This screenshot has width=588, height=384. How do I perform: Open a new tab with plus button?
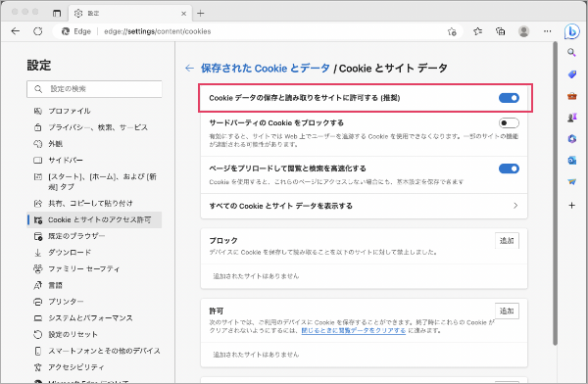pyautogui.click(x=201, y=14)
